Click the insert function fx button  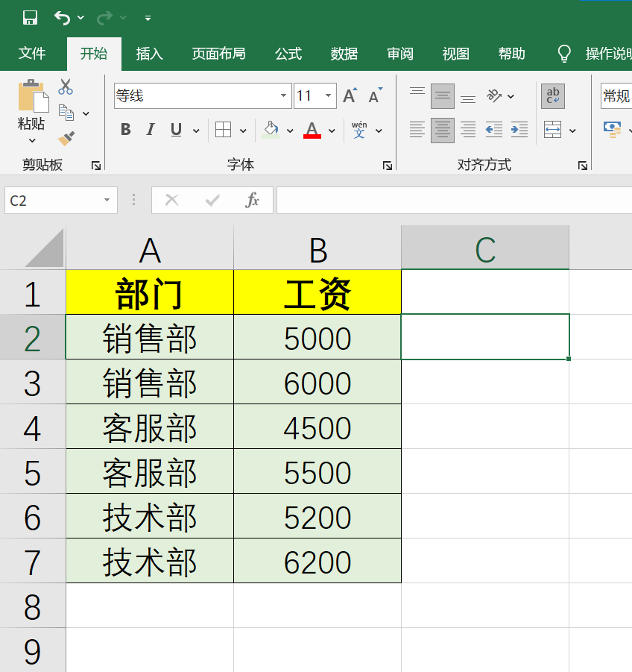[x=252, y=200]
